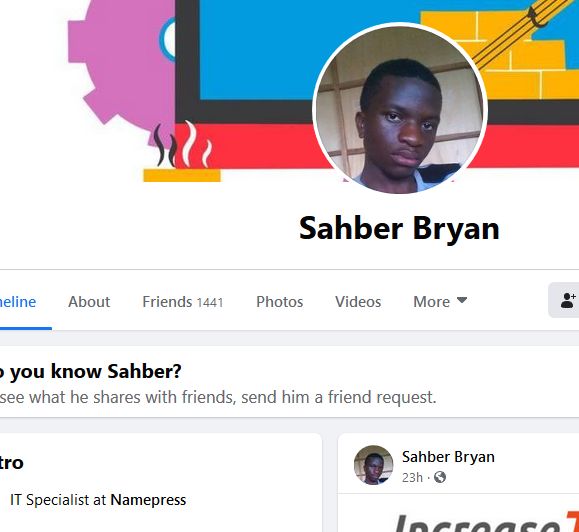Click the 1441 friends count number
Image resolution: width=579 pixels, height=532 pixels.
coord(210,303)
